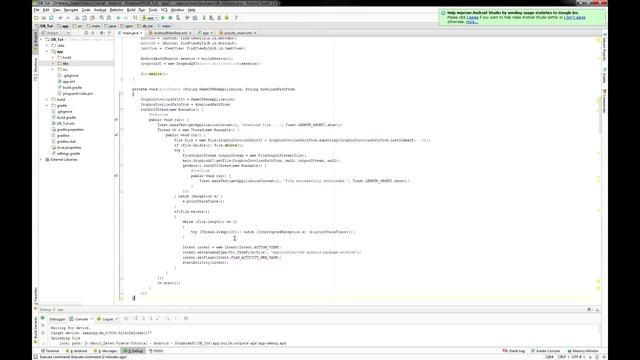Screen dimensions: 640x360
Task: Click the 'more...' link in notification
Action: pyautogui.click(x=472, y=22)
